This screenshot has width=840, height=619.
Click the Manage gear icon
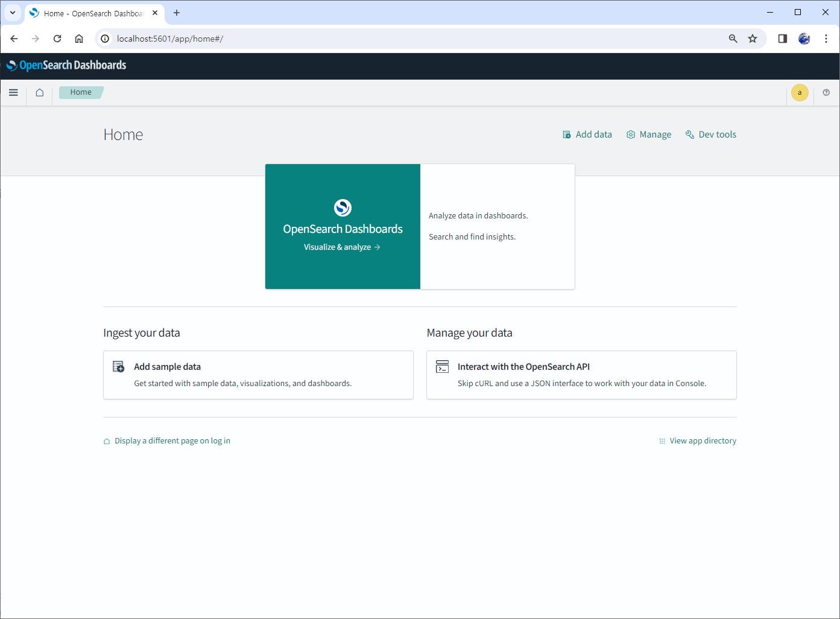point(631,135)
